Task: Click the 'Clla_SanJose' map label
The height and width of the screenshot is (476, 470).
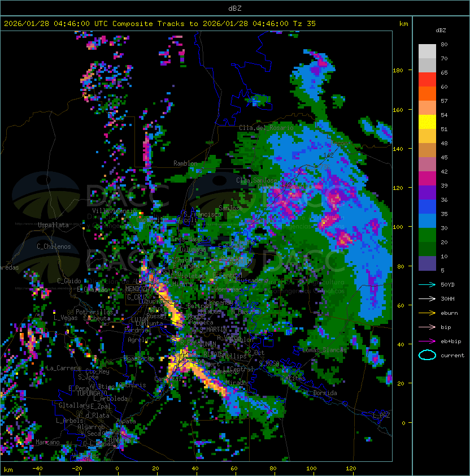Action: (x=256, y=180)
